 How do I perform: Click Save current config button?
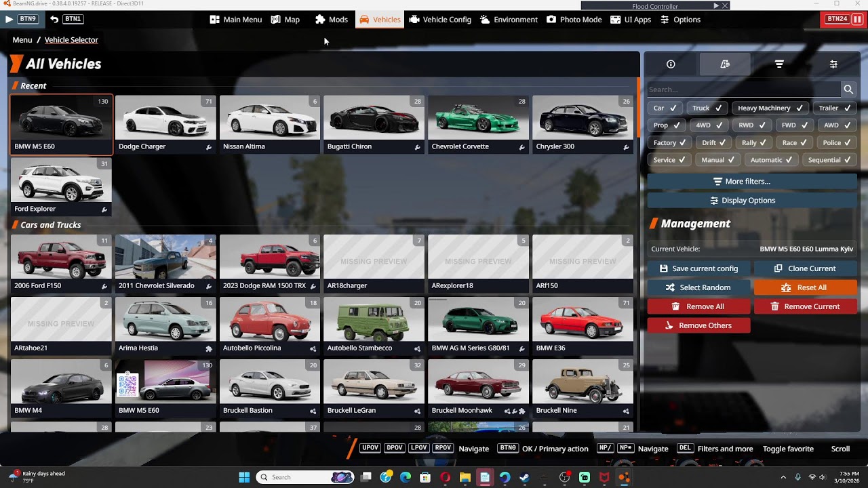tap(698, 268)
